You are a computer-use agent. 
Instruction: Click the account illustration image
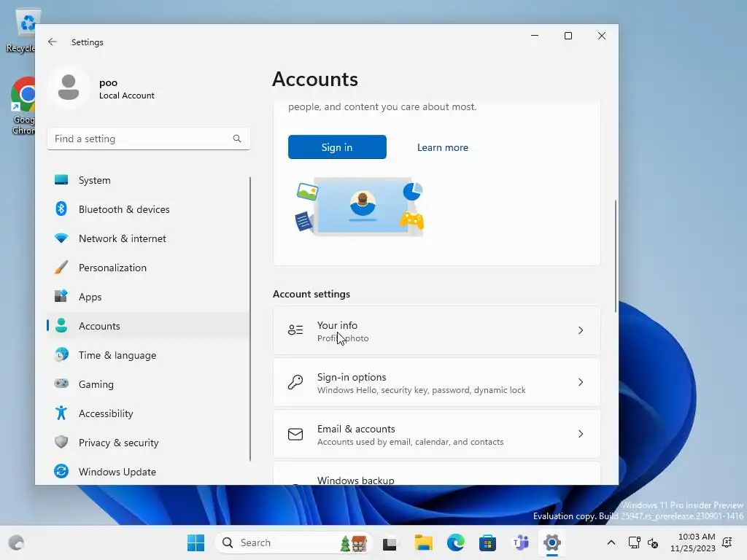360,208
